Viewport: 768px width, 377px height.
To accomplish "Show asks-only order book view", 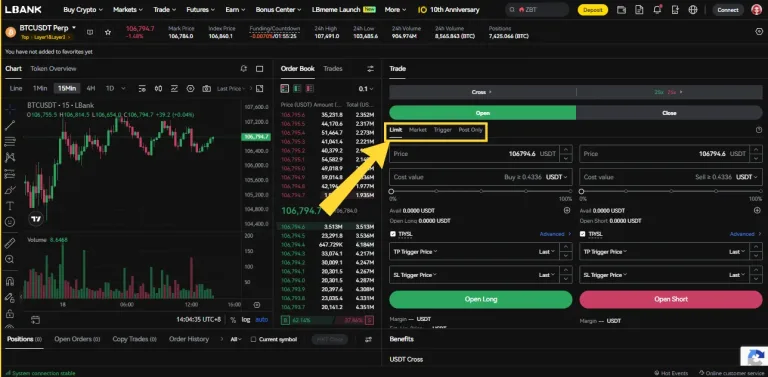I will (x=310, y=89).
